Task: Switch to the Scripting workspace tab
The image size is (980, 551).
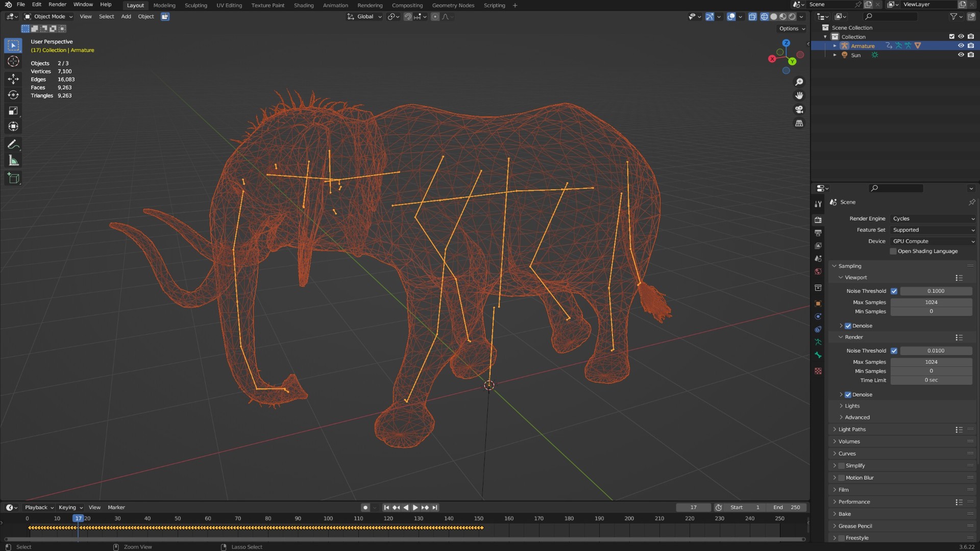Action: tap(495, 6)
